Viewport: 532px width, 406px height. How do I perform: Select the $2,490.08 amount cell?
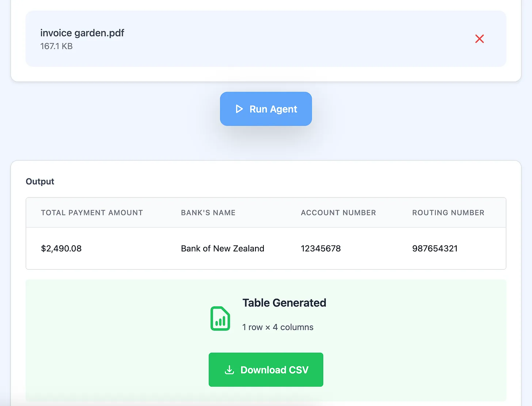61,248
